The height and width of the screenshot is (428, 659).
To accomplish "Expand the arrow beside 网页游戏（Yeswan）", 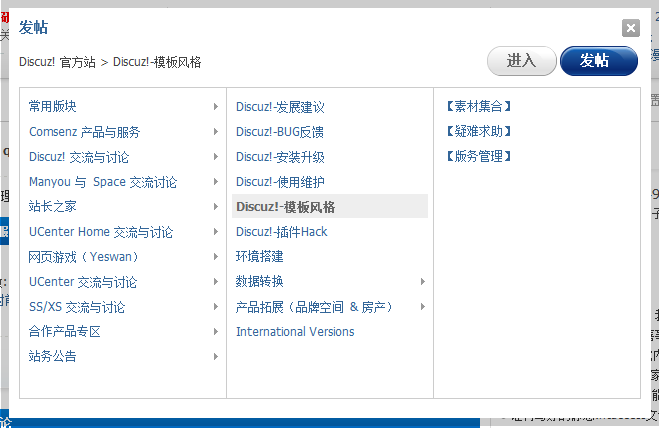I will pyautogui.click(x=216, y=256).
